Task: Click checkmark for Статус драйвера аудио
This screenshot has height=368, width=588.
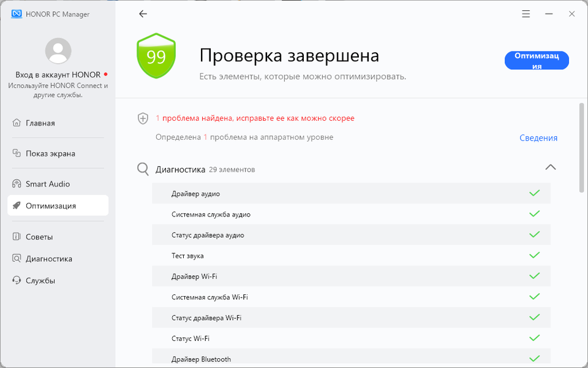Action: point(534,234)
